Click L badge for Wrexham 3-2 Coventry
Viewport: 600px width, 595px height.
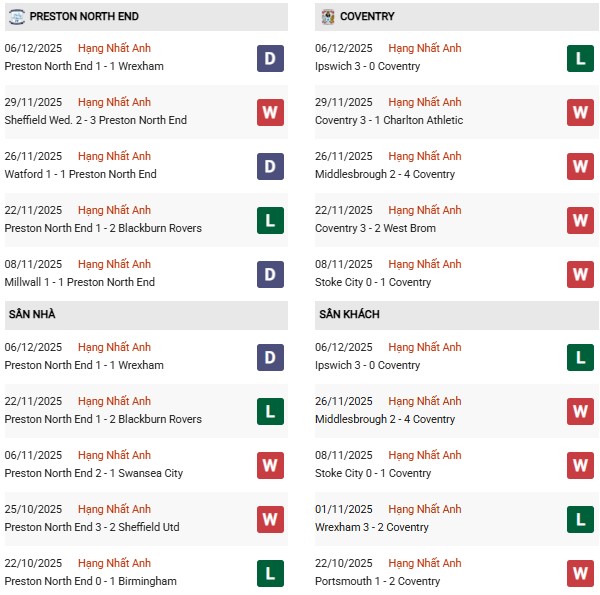click(x=580, y=519)
